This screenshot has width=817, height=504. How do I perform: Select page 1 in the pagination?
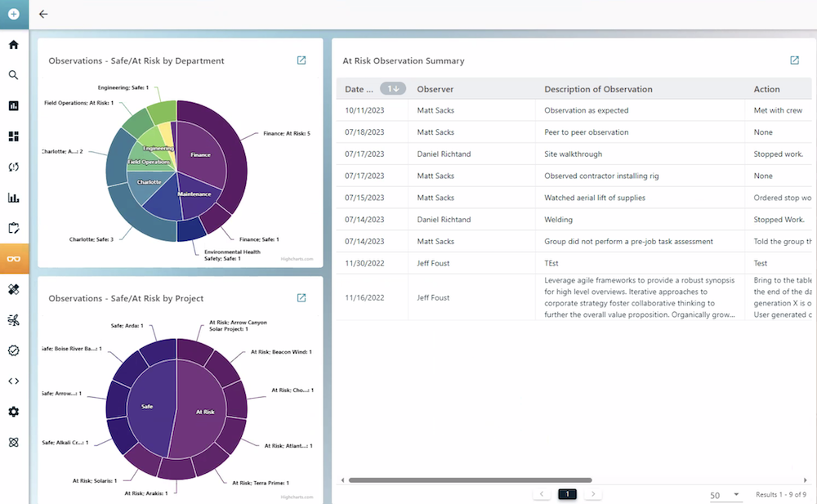click(x=568, y=493)
